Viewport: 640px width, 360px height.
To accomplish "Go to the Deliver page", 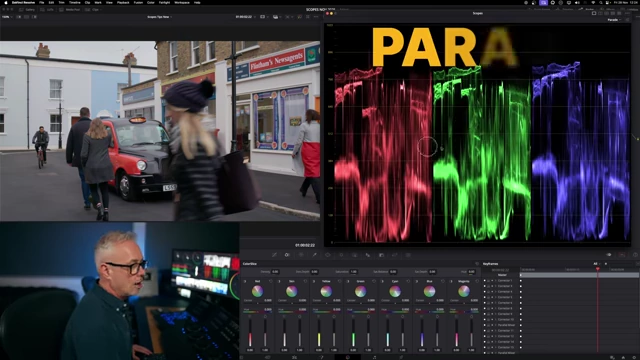I will (401, 357).
